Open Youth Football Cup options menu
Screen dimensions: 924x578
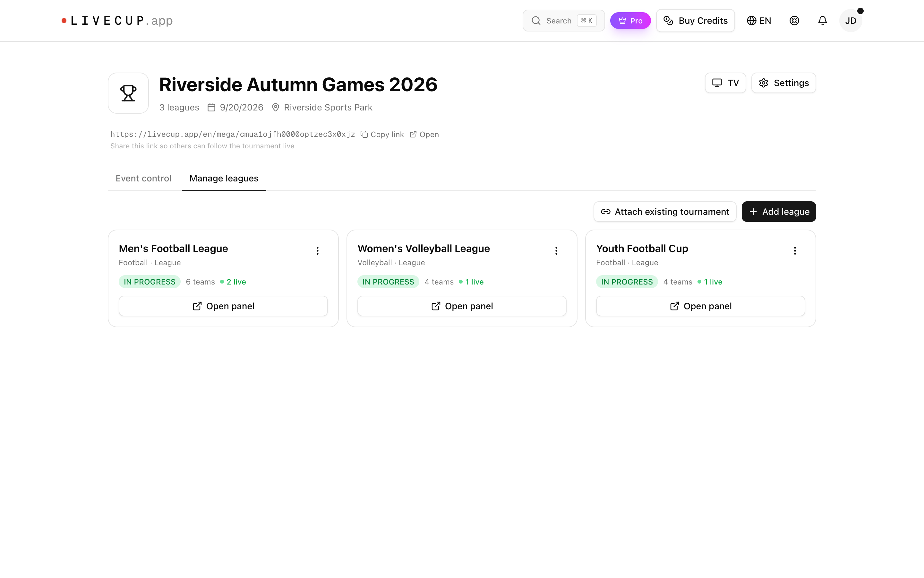(x=795, y=251)
